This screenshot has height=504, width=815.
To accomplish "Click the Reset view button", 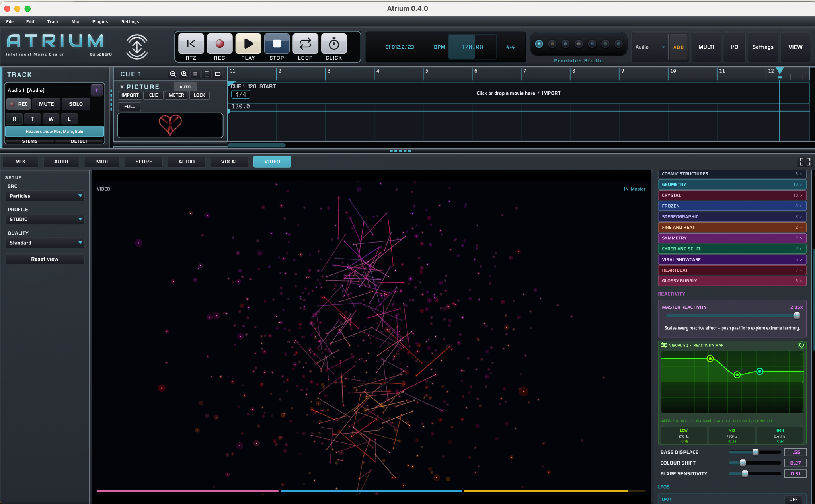I will click(x=45, y=259).
